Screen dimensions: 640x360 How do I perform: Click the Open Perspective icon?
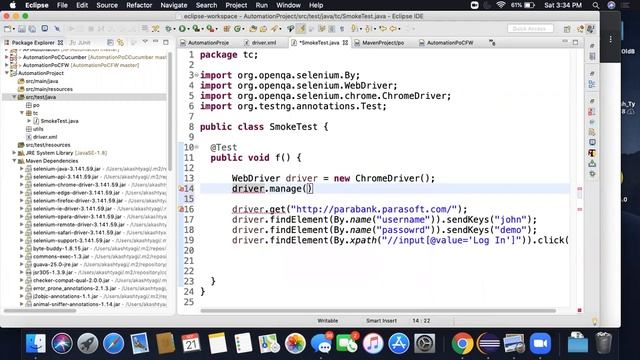[x=567, y=29]
